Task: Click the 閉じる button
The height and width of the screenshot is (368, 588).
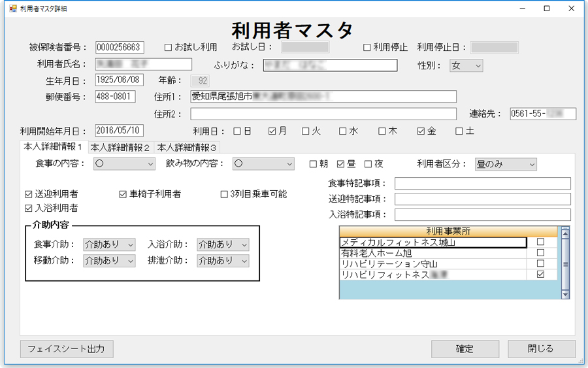Action: pyautogui.click(x=542, y=349)
